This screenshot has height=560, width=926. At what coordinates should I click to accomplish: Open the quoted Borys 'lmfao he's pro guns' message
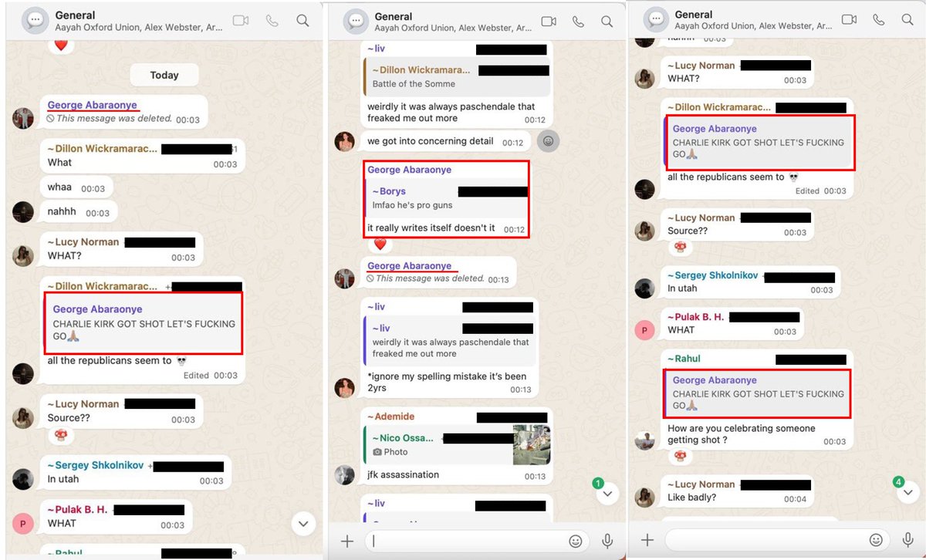[445, 198]
